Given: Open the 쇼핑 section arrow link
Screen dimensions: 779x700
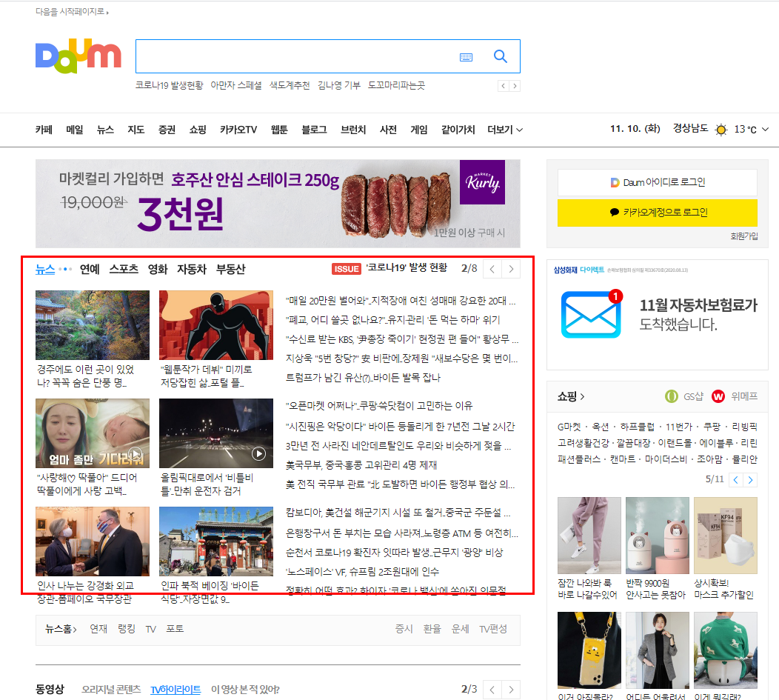Looking at the screenshot, I should coord(571,396).
